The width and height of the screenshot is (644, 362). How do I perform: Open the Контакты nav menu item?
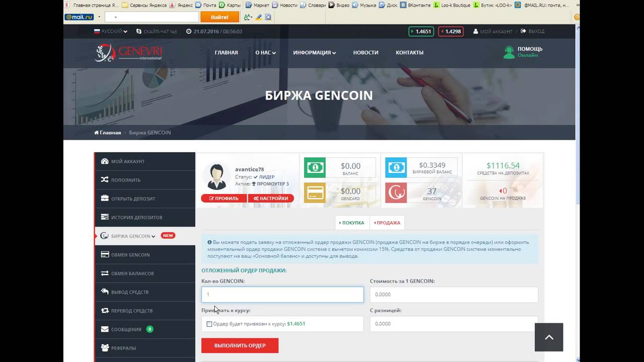(x=410, y=52)
